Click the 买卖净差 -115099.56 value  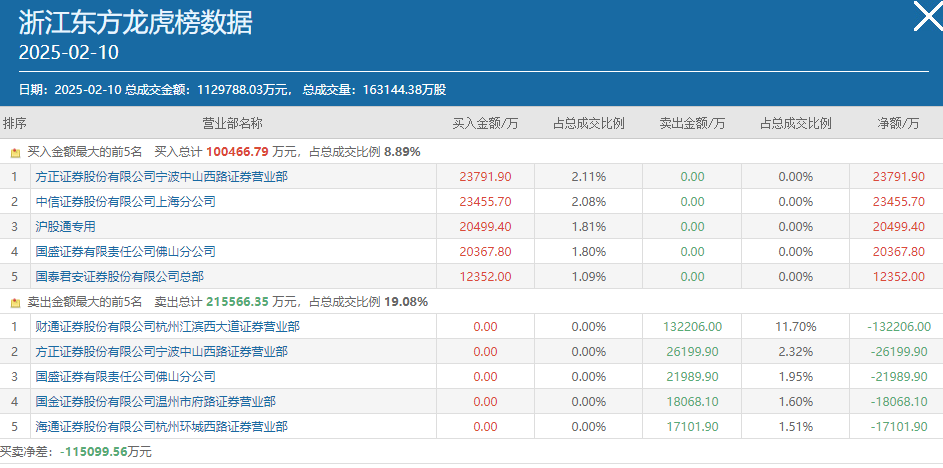93,452
